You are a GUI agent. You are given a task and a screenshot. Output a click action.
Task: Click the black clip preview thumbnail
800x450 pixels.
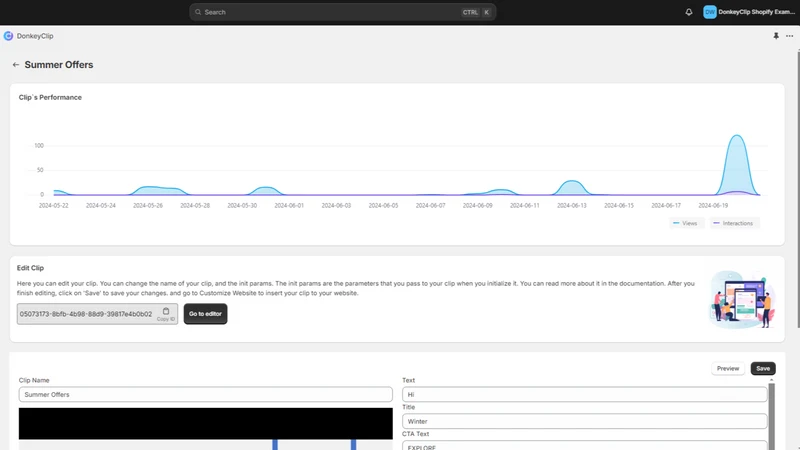[206, 423]
